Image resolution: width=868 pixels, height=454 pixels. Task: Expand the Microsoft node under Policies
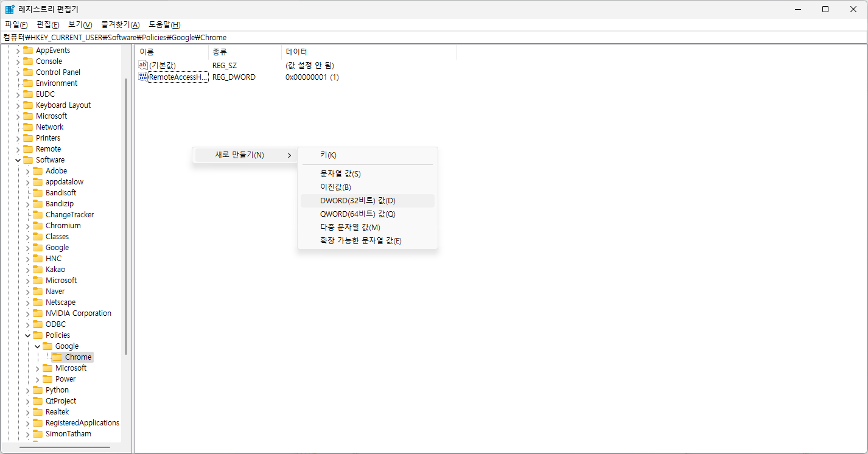click(37, 368)
